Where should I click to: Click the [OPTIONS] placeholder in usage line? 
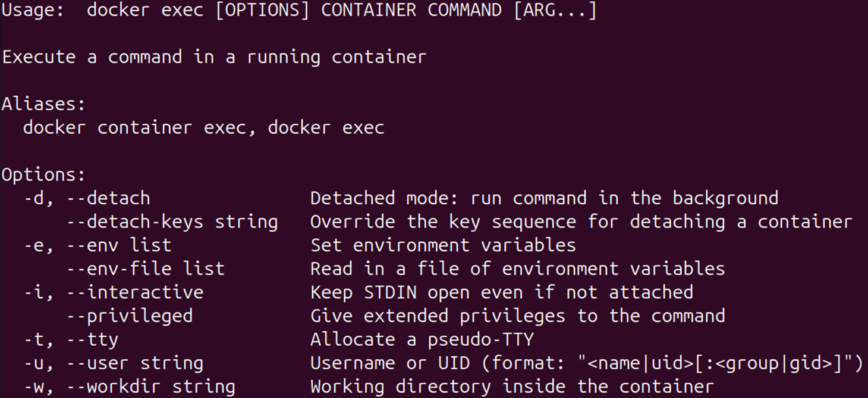pyautogui.click(x=262, y=10)
